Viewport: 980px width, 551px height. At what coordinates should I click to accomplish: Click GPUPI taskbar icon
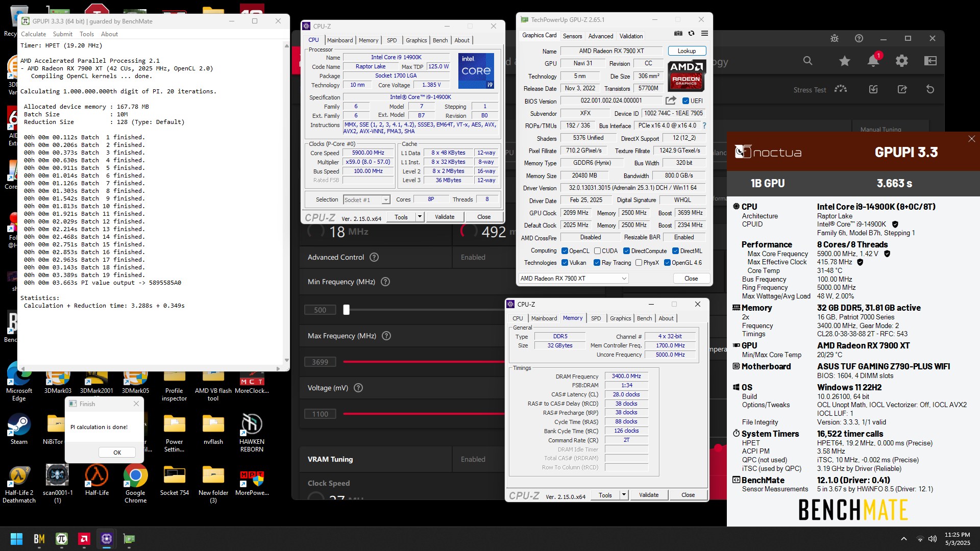pos(62,539)
